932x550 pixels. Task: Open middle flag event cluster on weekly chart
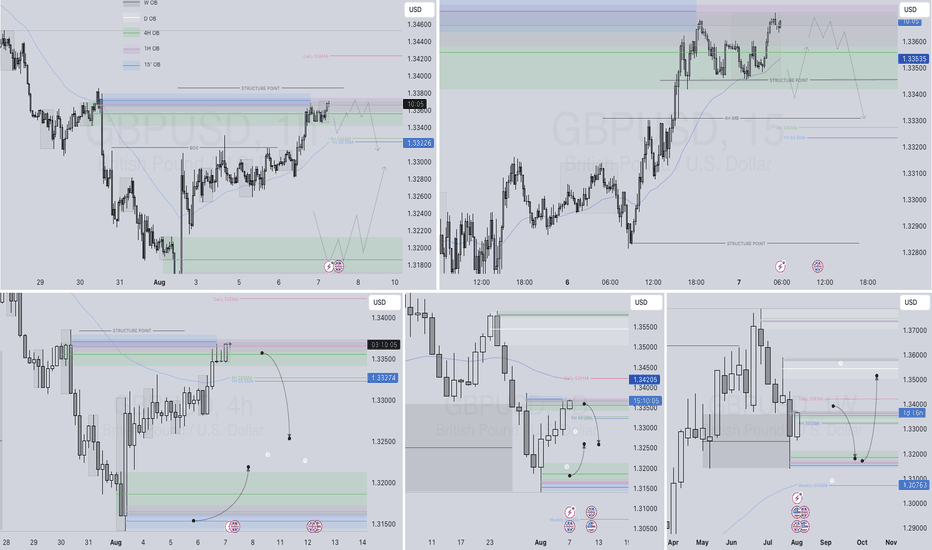[x=801, y=512]
